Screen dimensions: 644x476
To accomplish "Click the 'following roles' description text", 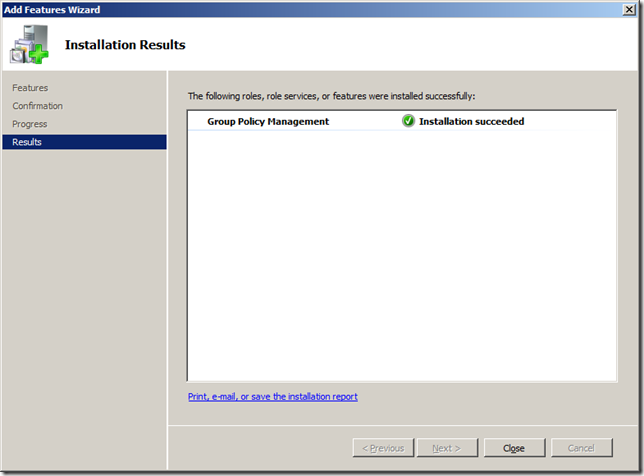I will coord(331,96).
